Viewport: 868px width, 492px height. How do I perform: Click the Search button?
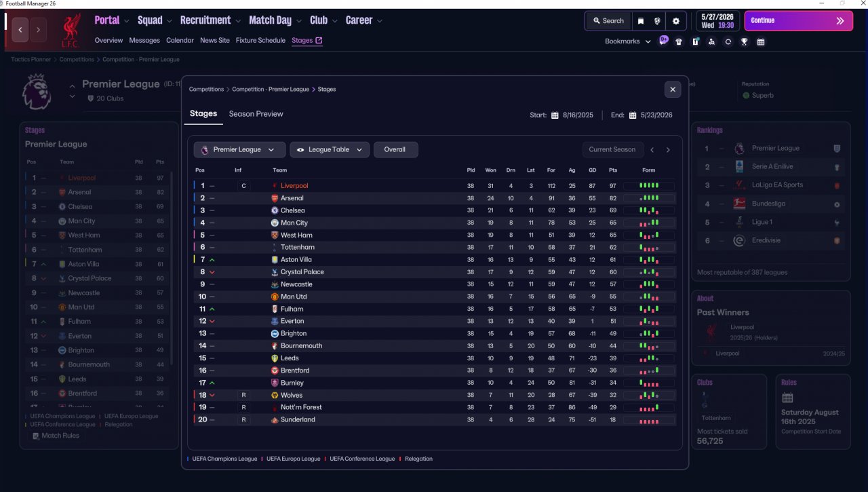tap(608, 21)
